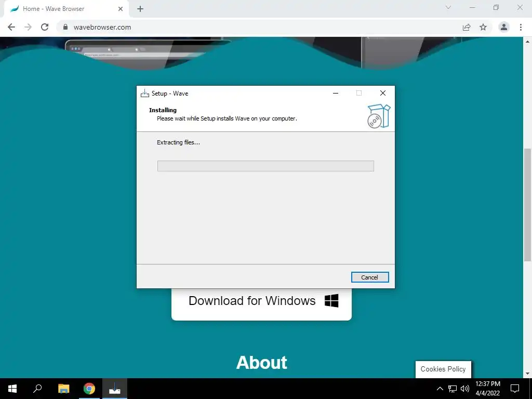
Task: Click the browser forward arrow
Action: click(x=28, y=27)
